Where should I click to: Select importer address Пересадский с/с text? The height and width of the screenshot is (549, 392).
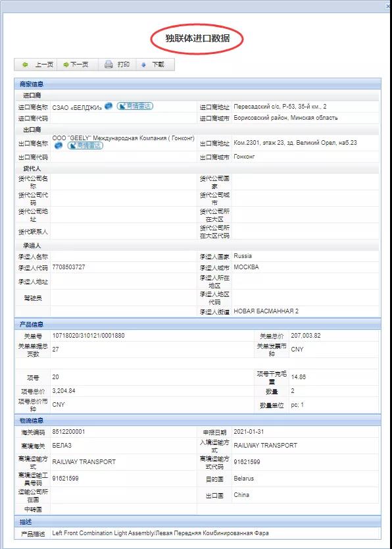coord(280,107)
